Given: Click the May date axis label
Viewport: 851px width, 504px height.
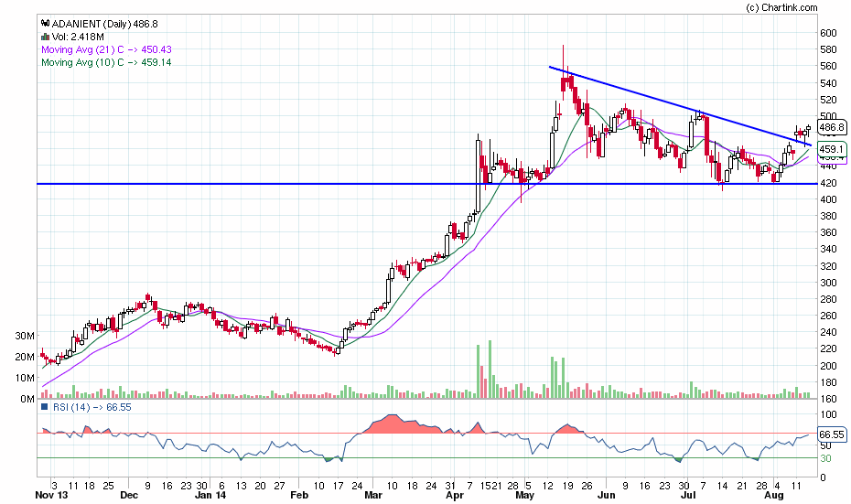Looking at the screenshot, I should coord(525,495).
